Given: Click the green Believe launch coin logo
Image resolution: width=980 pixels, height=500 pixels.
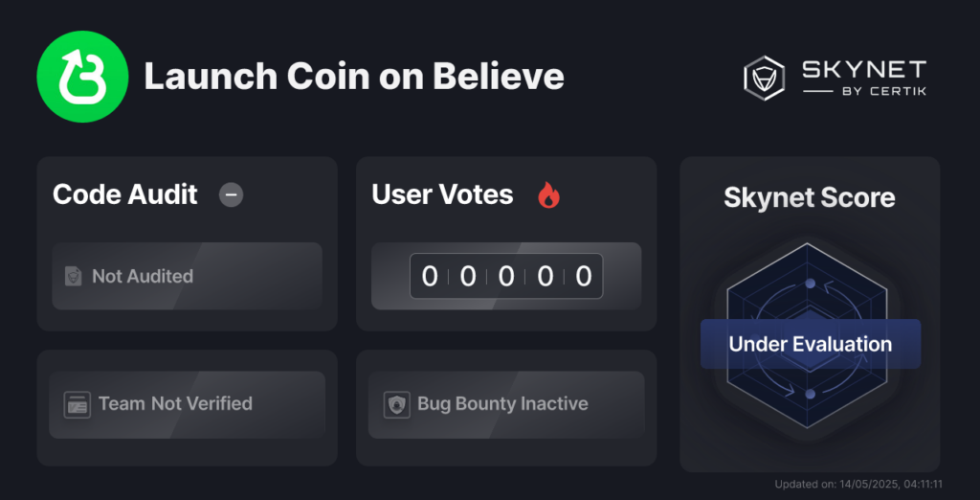Looking at the screenshot, I should pyautogui.click(x=82, y=77).
